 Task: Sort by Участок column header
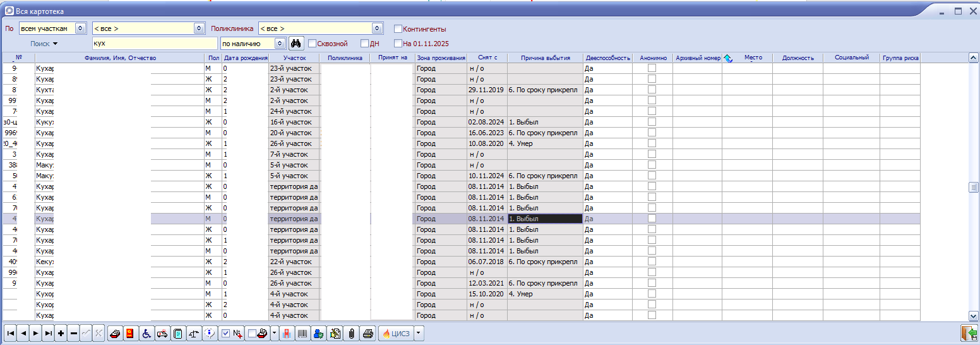point(294,57)
